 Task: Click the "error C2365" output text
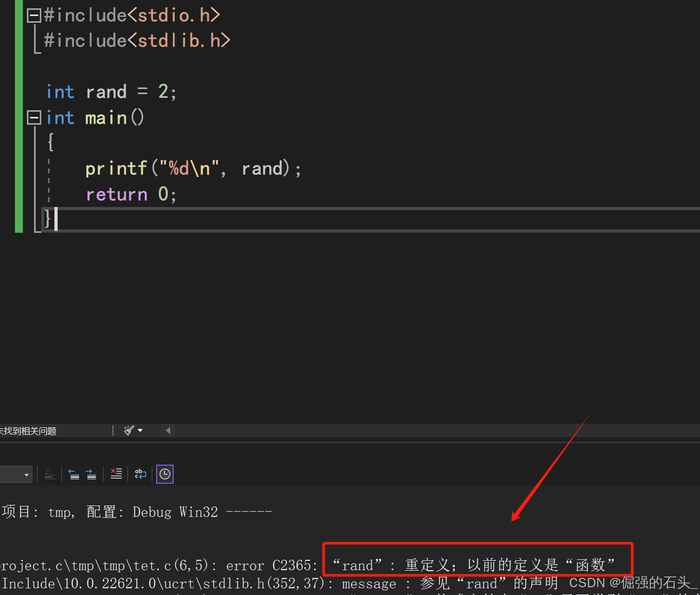[272, 566]
